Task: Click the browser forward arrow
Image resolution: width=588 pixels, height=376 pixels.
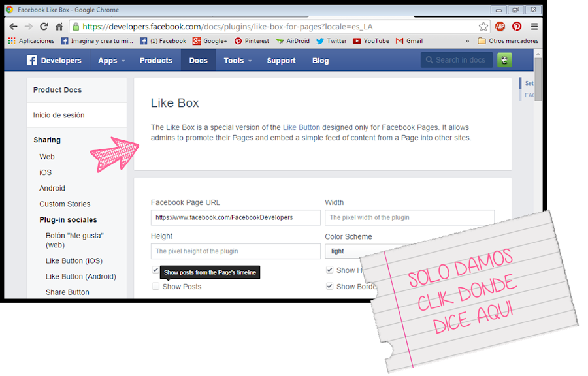Action: (x=29, y=27)
